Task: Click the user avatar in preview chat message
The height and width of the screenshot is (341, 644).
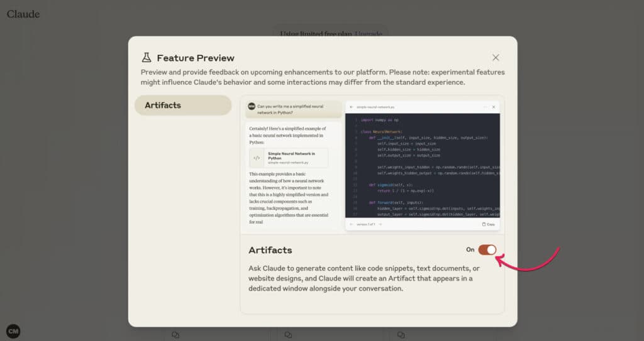Action: (252, 107)
